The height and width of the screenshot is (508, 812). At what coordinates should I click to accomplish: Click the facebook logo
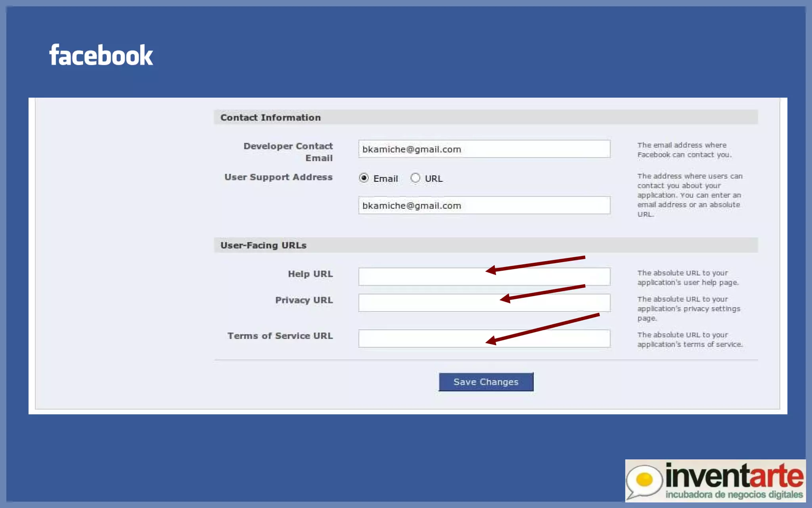[x=101, y=55]
